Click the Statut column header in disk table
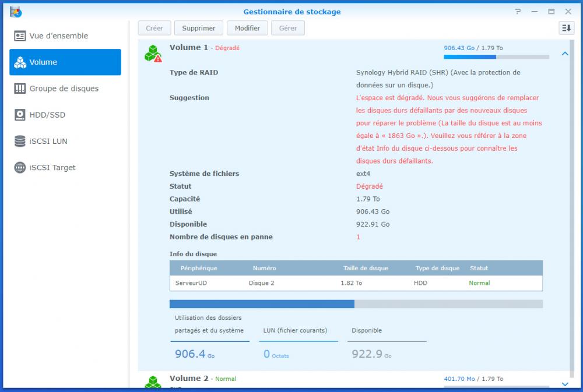The height and width of the screenshot is (392, 583). pos(479,269)
